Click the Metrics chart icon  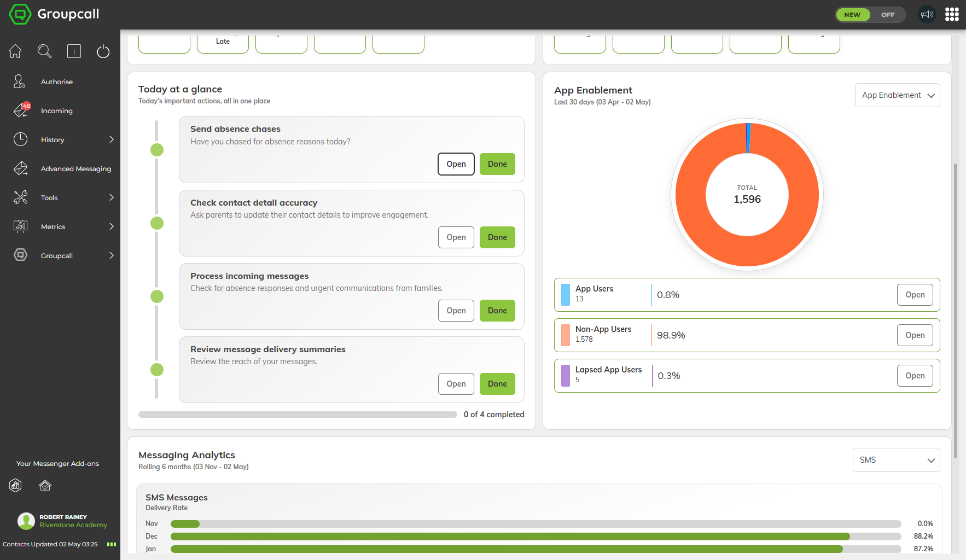pyautogui.click(x=20, y=226)
